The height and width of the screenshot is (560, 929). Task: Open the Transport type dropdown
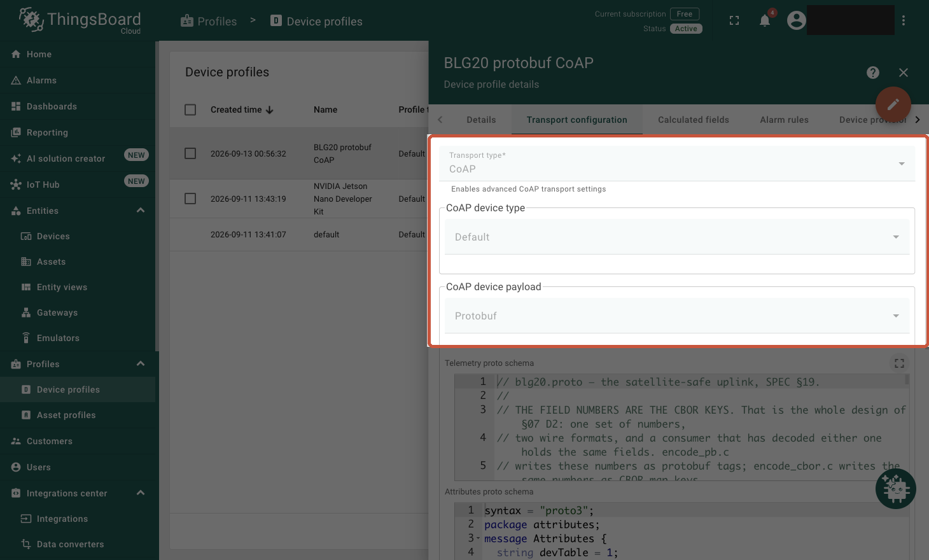[x=677, y=164]
